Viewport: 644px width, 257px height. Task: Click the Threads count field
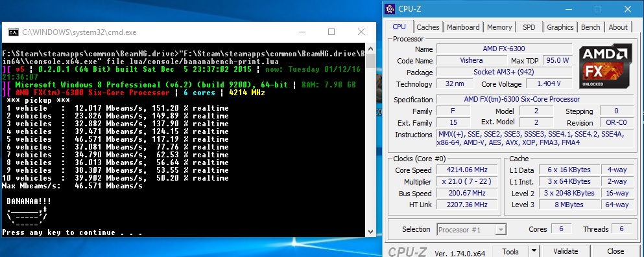tap(621, 229)
